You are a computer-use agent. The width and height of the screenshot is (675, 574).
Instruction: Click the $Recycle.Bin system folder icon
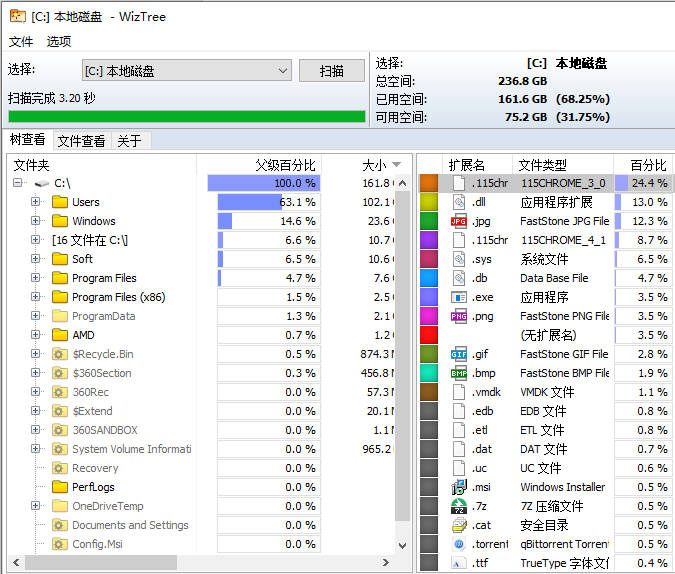60,354
